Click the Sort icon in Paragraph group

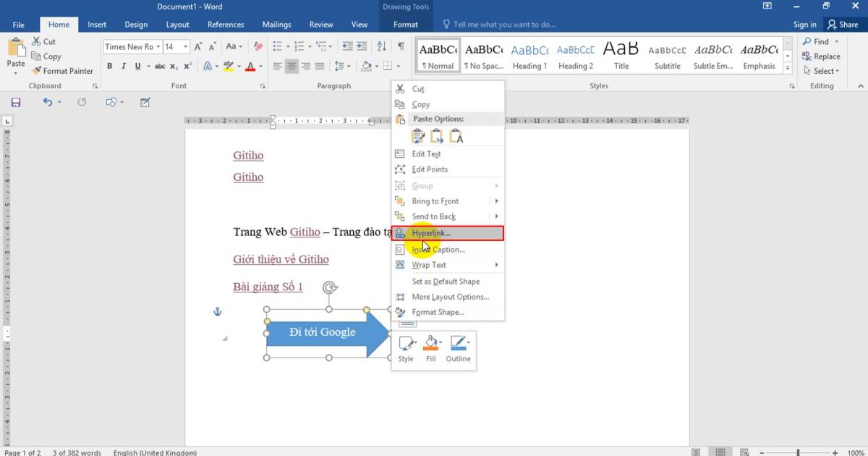coord(382,46)
